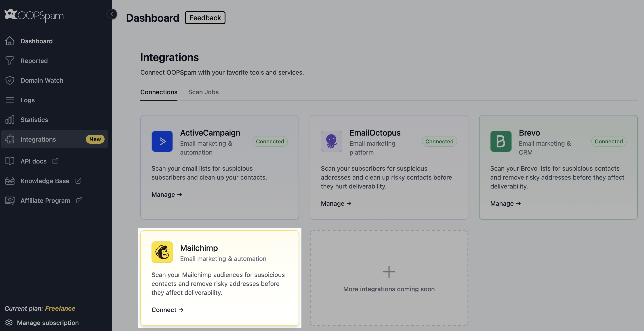Click Manage on EmailOctopus card
The width and height of the screenshot is (644, 331).
[x=336, y=203]
